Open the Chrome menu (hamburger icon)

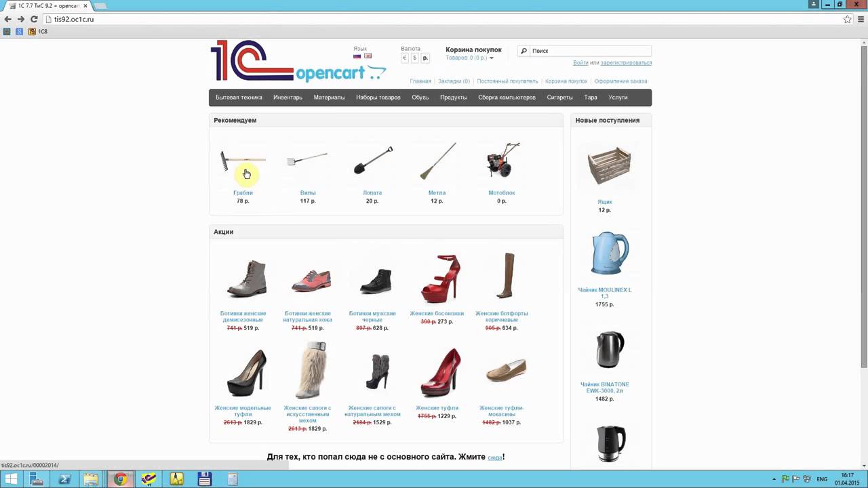point(861,19)
